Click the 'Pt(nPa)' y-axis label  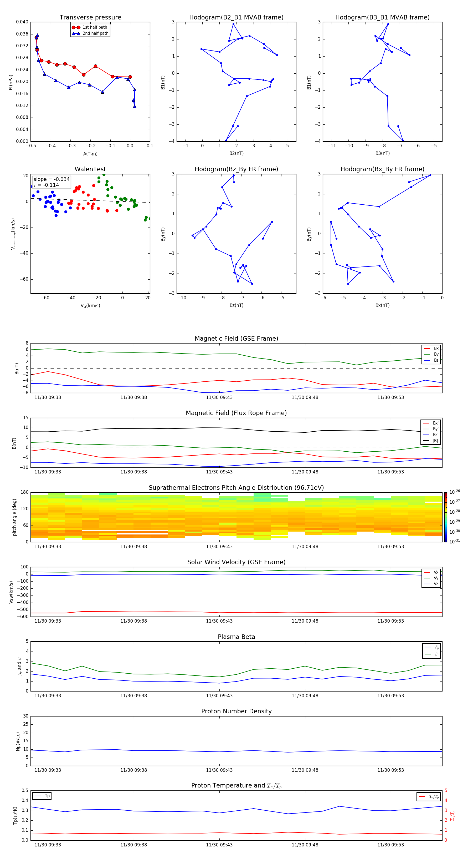coord(11,82)
